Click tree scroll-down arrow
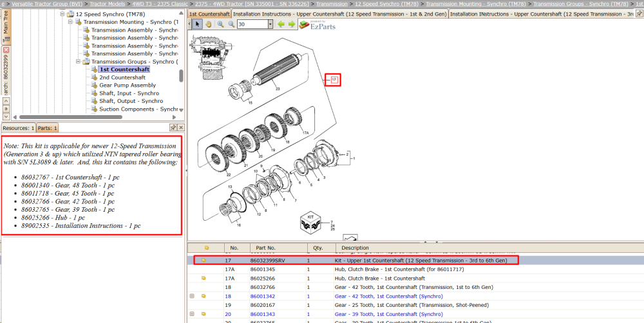 [181, 110]
